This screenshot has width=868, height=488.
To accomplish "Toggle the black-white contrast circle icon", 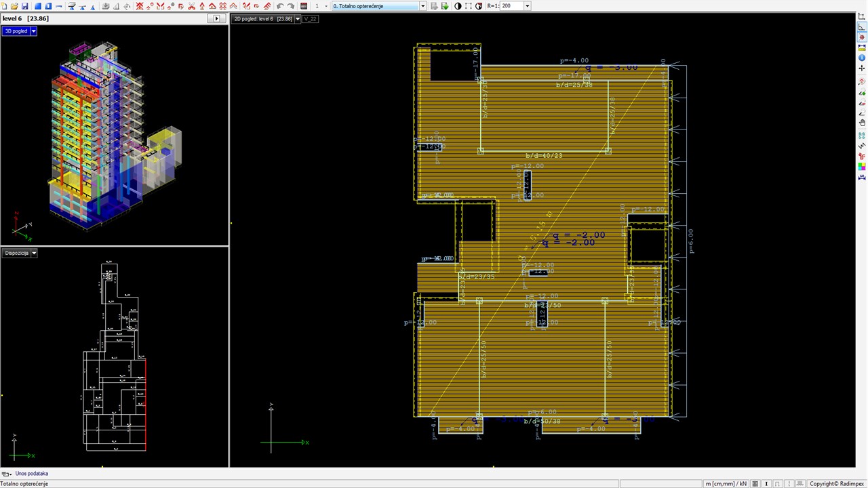I will [x=458, y=6].
